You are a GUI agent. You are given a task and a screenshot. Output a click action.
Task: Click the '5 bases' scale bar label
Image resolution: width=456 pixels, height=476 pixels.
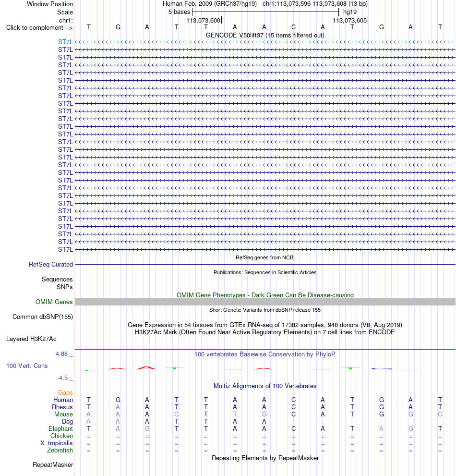180,12
